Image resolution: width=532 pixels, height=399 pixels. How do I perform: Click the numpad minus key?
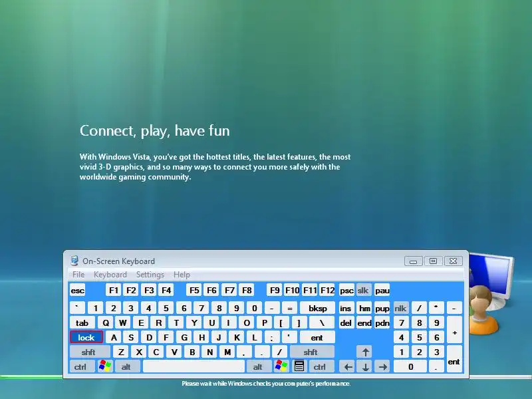click(454, 308)
